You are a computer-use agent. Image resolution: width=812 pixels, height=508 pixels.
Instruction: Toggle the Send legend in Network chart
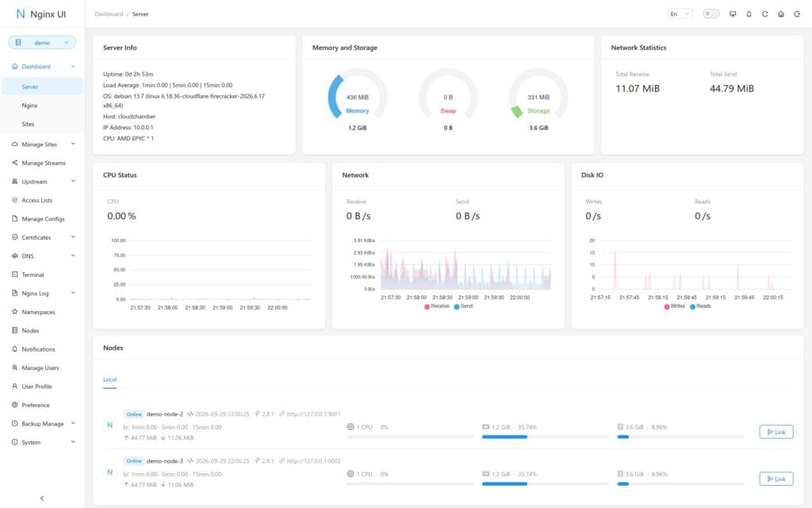click(463, 306)
